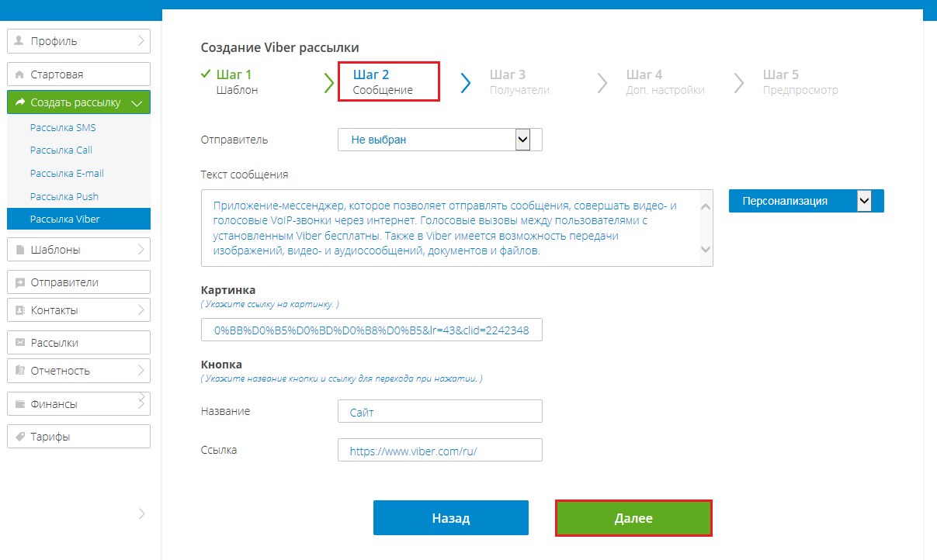The width and height of the screenshot is (937, 560).
Task: Click the Тарифы tag icon
Action: pyautogui.click(x=19, y=437)
